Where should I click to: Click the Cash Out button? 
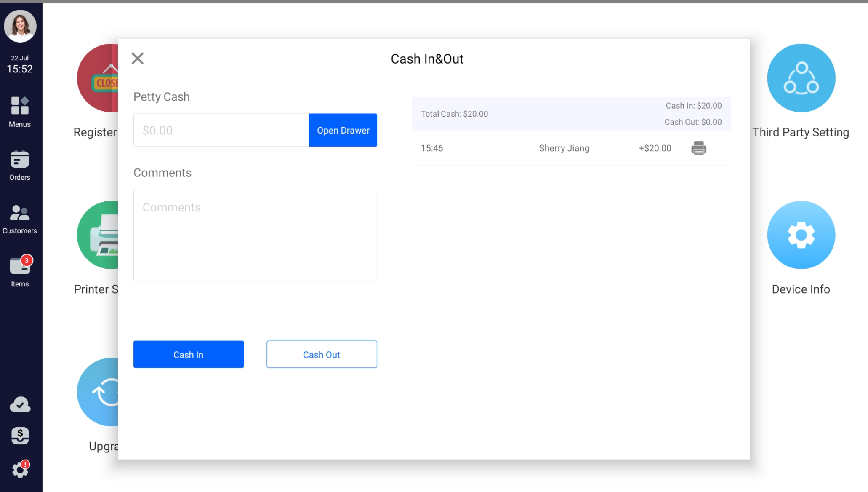[x=321, y=354]
